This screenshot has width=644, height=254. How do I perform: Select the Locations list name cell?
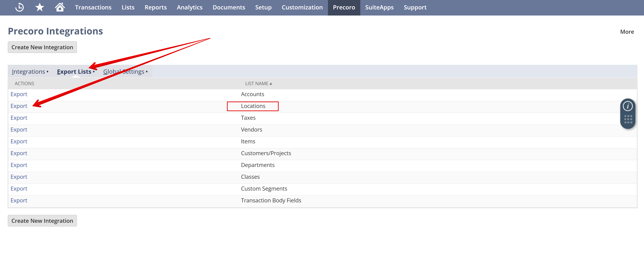point(253,106)
